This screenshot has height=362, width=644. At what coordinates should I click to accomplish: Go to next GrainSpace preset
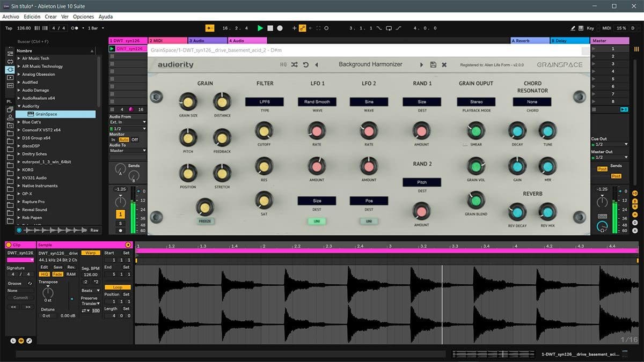click(x=421, y=64)
